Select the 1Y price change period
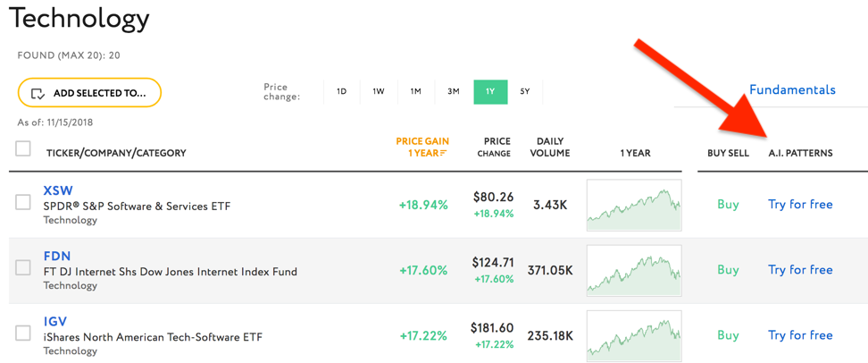The width and height of the screenshot is (868, 363). [x=490, y=92]
